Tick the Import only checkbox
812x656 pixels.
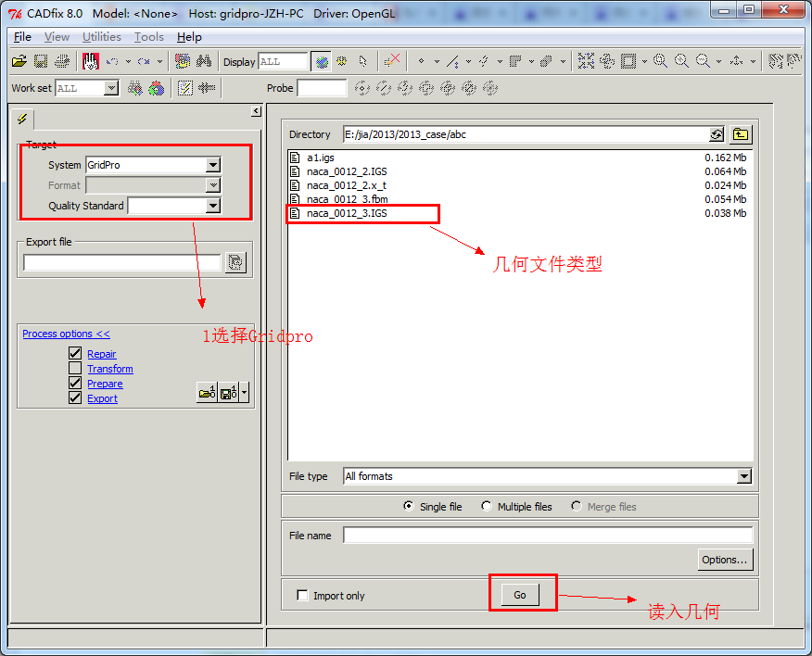pos(302,596)
